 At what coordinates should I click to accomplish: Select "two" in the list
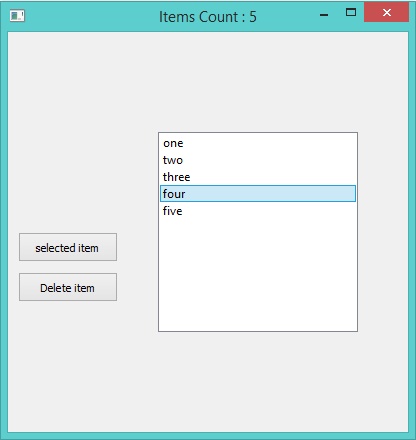(x=258, y=160)
